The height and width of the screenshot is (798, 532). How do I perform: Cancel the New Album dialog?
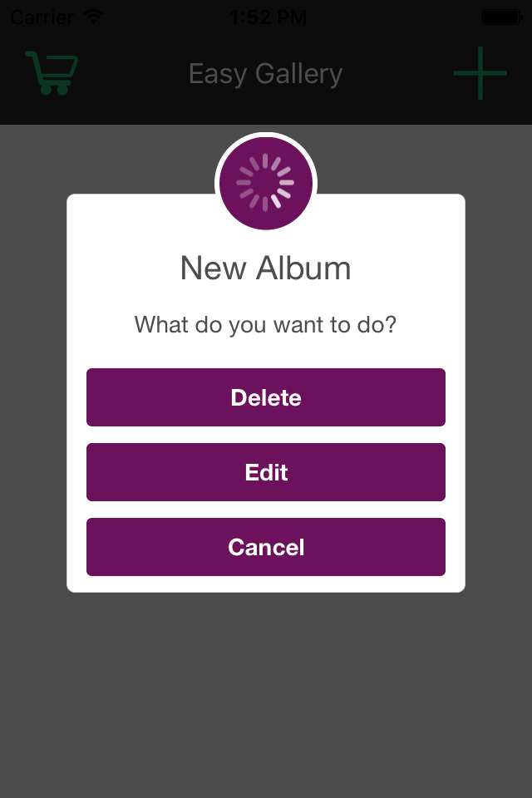[x=266, y=547]
